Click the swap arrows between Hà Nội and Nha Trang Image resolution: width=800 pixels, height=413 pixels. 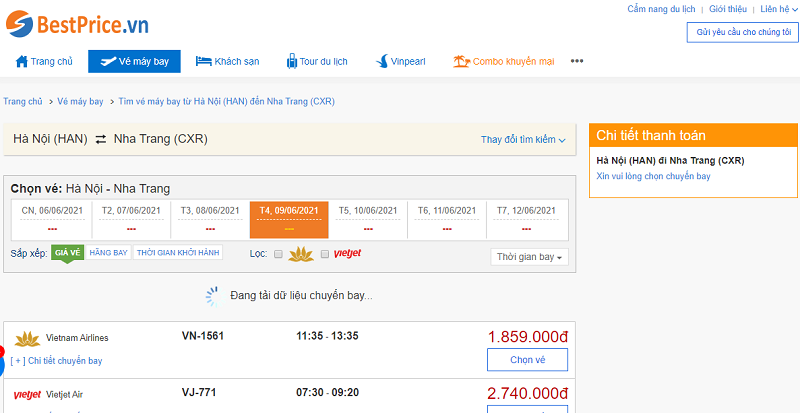pyautogui.click(x=101, y=139)
